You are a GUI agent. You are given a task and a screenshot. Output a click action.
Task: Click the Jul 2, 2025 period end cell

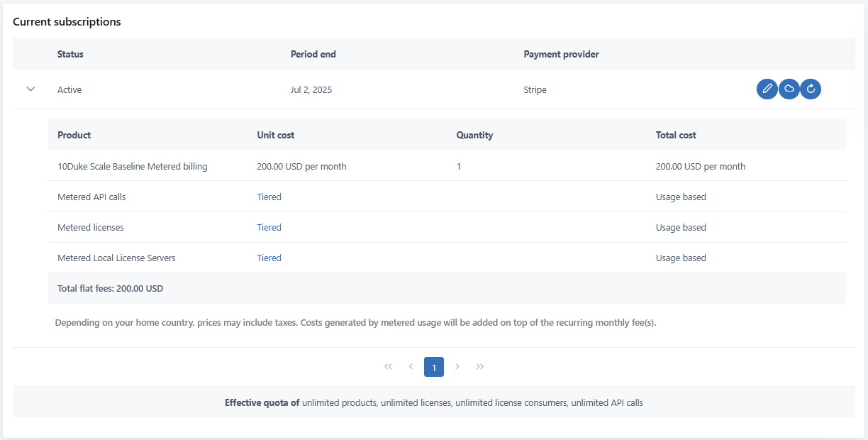(311, 90)
